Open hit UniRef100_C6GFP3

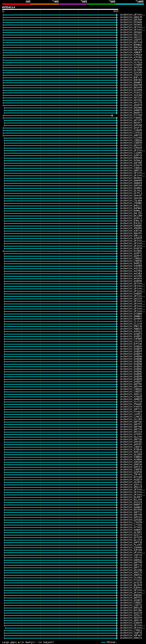coord(131,40)
